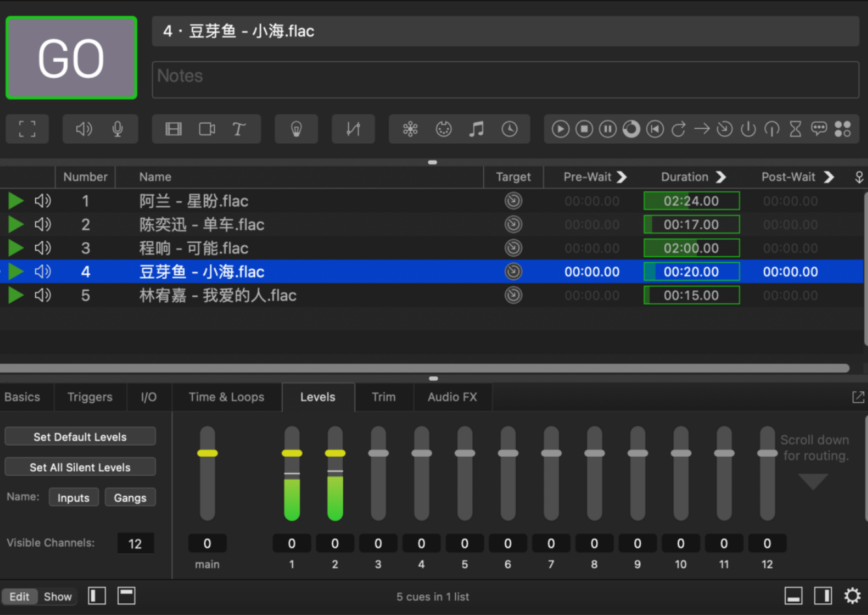Toggle the right sidebar icon beside the gear
The width and height of the screenshot is (868, 615).
click(823, 595)
